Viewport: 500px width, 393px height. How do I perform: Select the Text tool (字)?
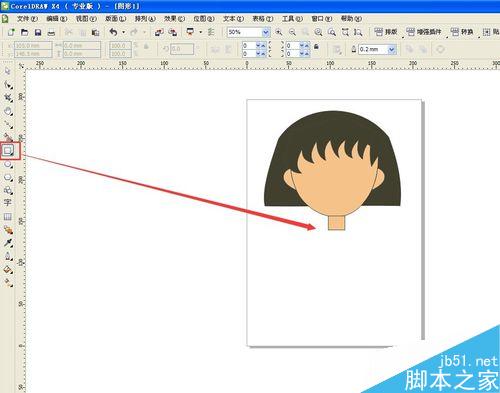coord(8,203)
